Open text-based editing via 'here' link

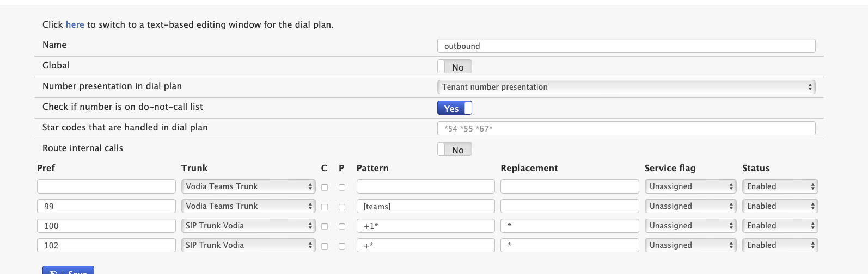pos(75,24)
